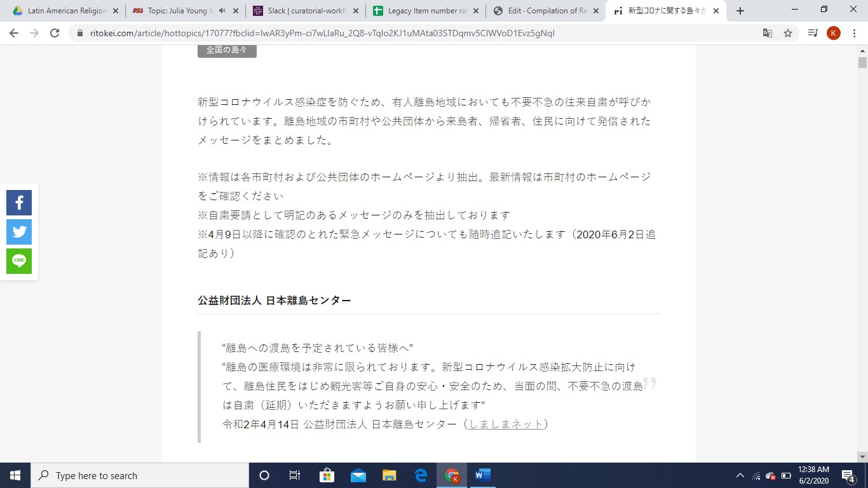
Task: Click the page vertical scrollbar thumb
Action: [862, 62]
